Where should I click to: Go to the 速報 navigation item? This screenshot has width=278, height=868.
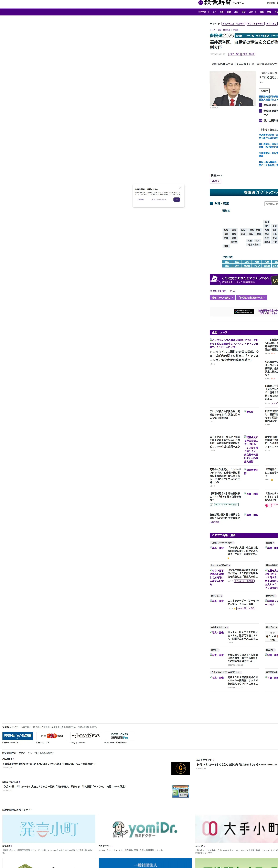tap(221, 12)
